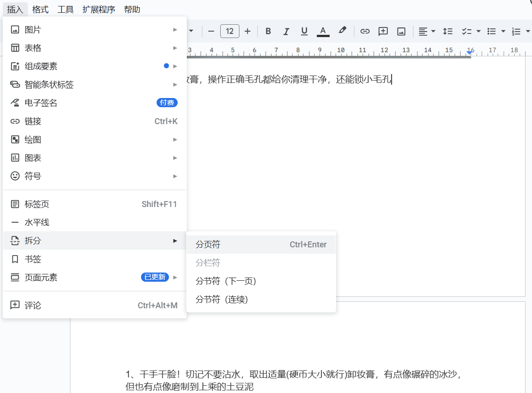532x393 pixels.
Task: Open the numbered list icon
Action: pos(516,31)
